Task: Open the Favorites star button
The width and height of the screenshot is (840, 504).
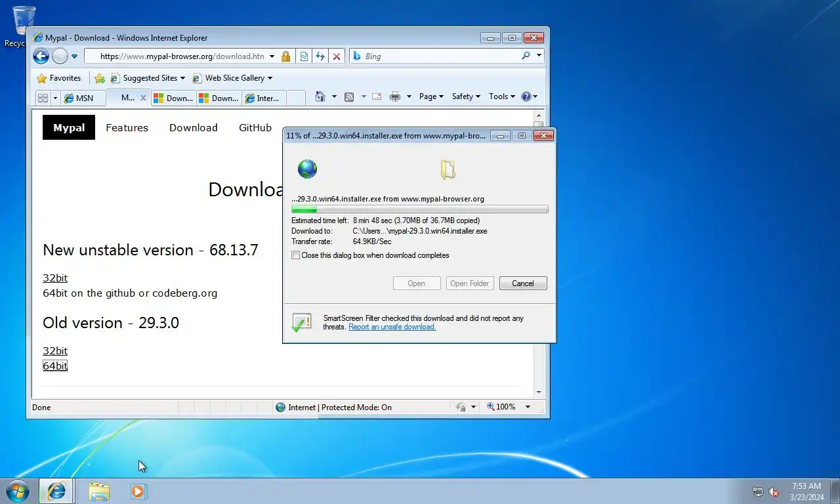Action: [58, 78]
